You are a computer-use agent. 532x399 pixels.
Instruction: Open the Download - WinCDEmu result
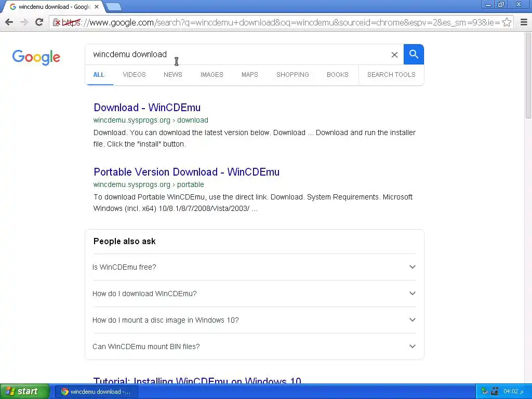(147, 108)
